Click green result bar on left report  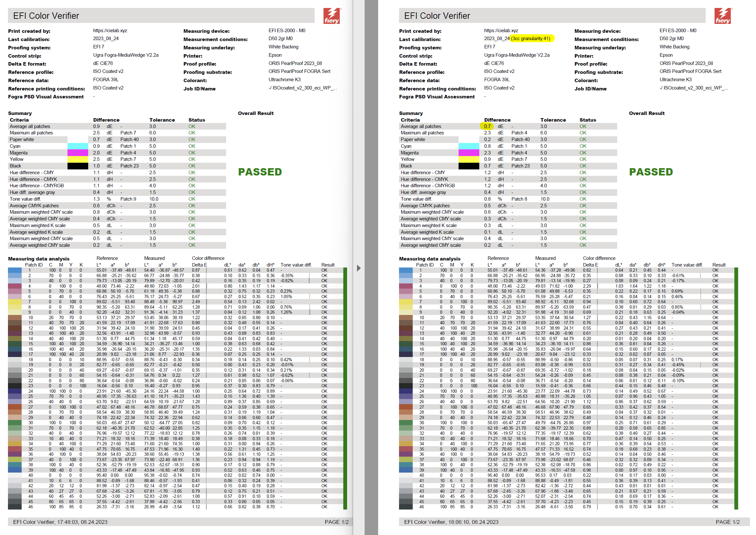[x=345, y=389]
